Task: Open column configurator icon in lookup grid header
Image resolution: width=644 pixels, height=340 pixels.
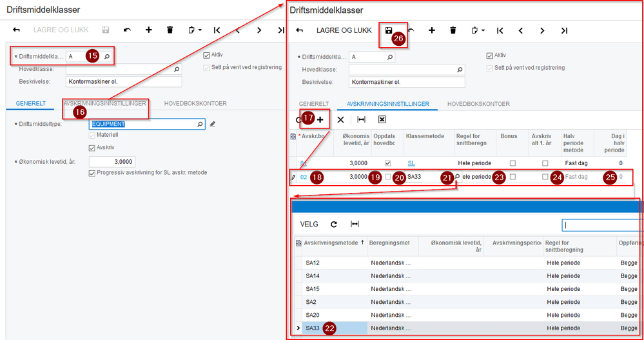Action: [x=298, y=243]
